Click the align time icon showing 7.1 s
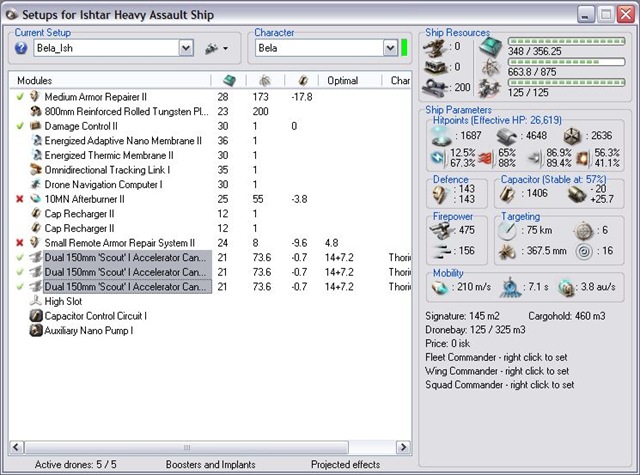Image resolution: width=640 pixels, height=475 pixels. coord(510,287)
